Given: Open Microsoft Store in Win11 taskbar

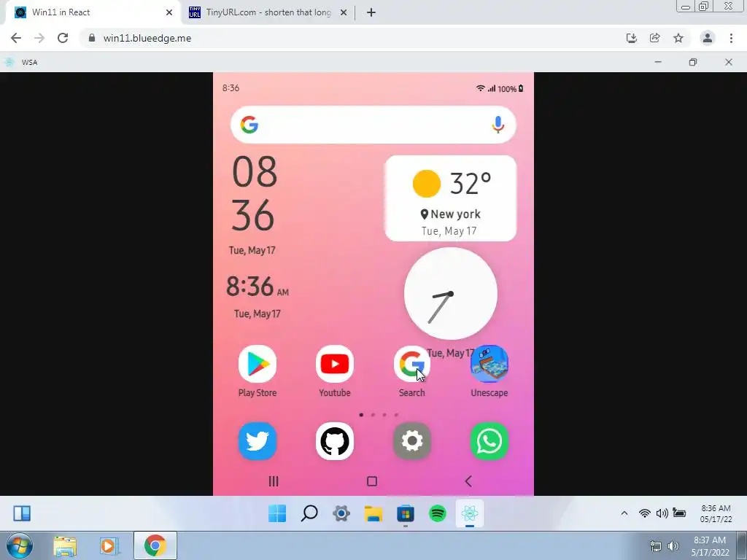Looking at the screenshot, I should (406, 513).
